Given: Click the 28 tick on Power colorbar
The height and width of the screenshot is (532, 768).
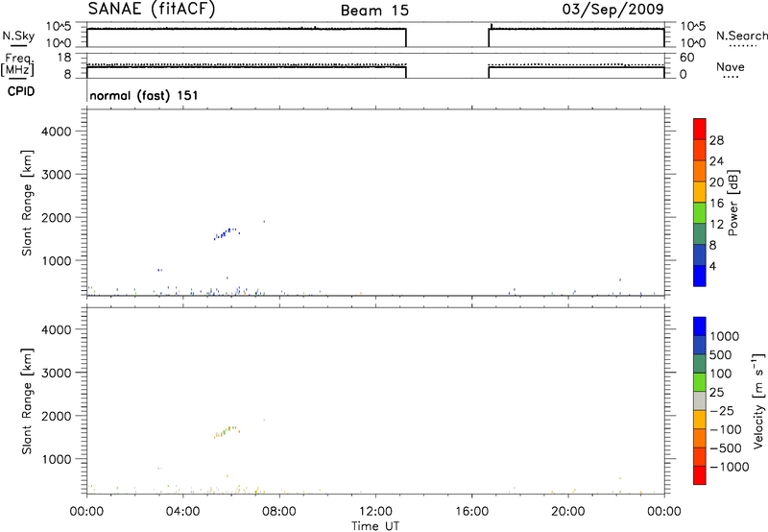Looking at the screenshot, I should [716, 140].
